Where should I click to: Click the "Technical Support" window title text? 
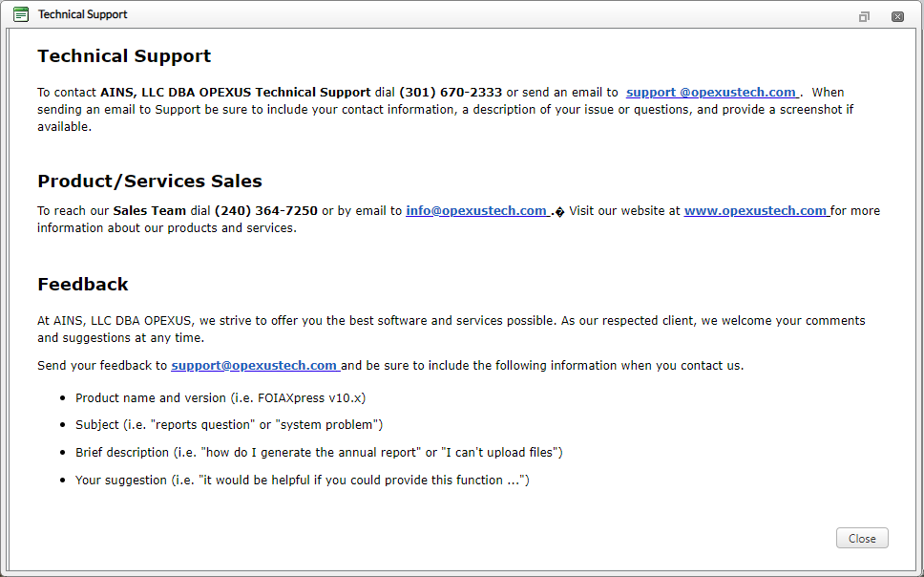coord(82,14)
